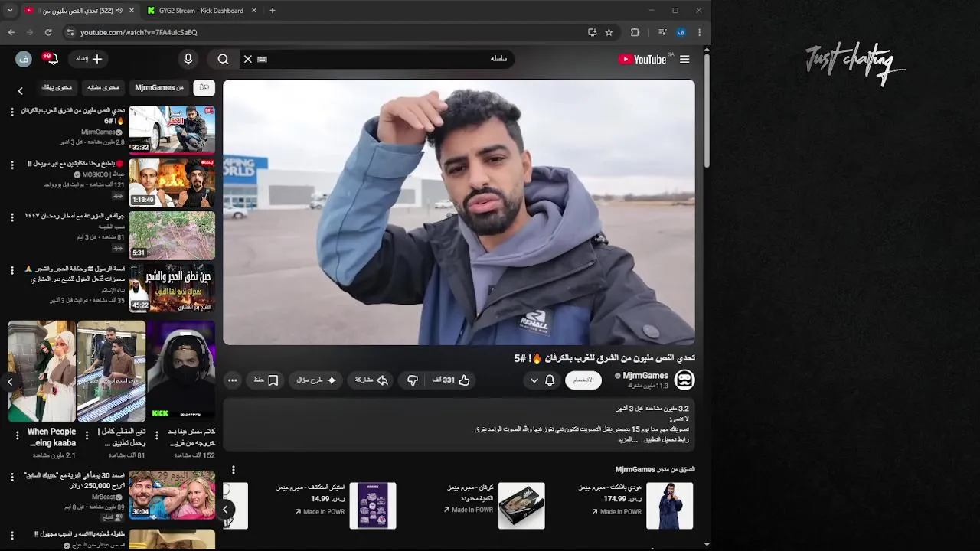Like the video (331 ألف)
The image size is (980, 551).
coord(452,380)
